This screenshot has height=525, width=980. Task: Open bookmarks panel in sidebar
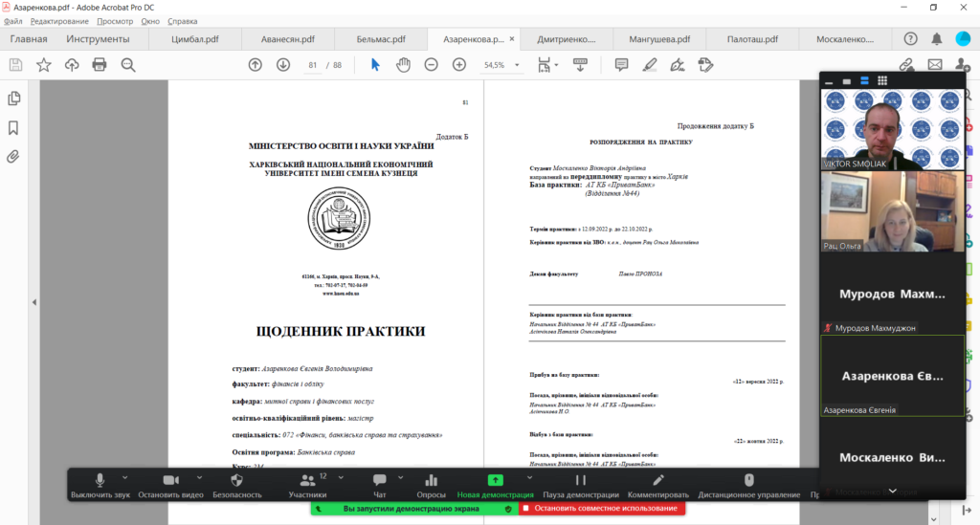coord(13,128)
